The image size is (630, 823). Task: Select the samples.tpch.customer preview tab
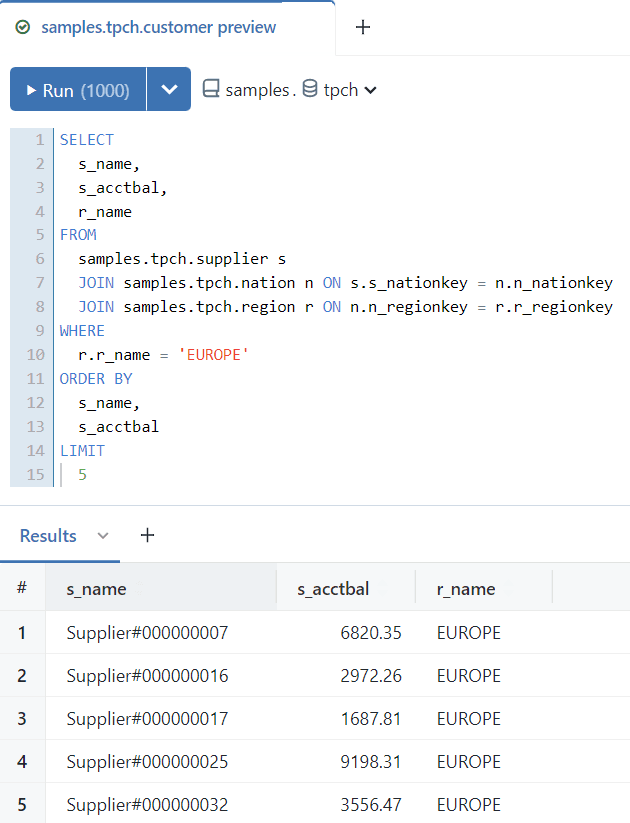[x=158, y=28]
